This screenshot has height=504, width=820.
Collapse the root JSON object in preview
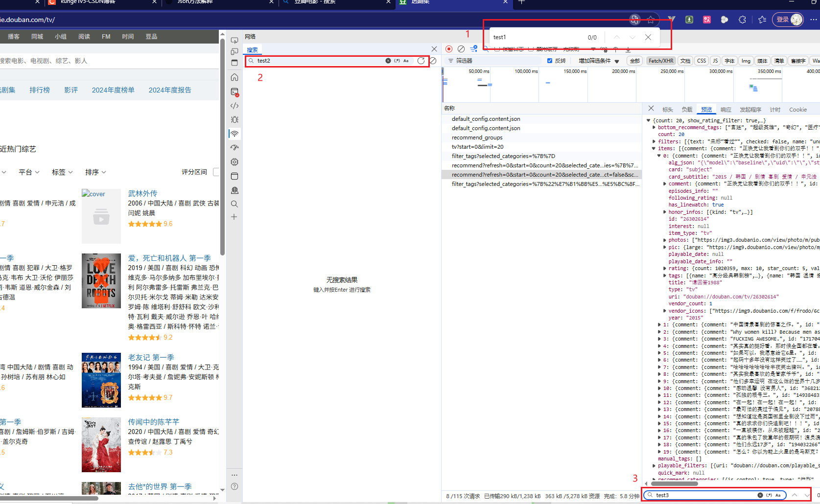coord(649,120)
